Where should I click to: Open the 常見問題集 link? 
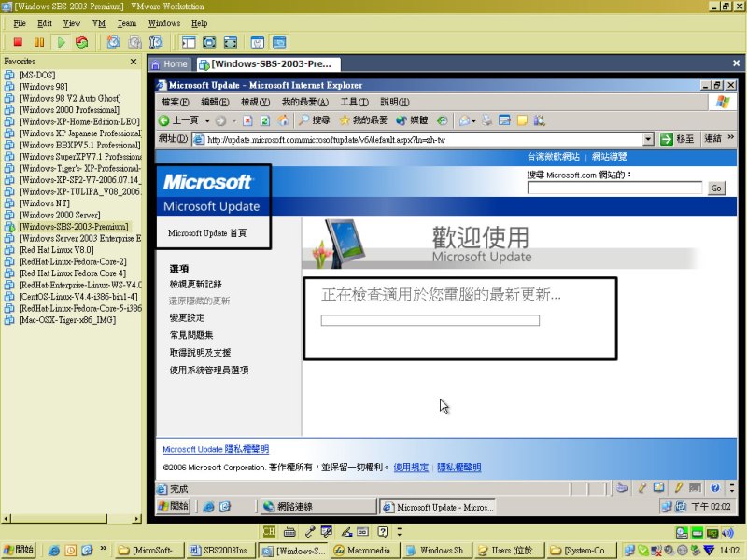click(191, 335)
